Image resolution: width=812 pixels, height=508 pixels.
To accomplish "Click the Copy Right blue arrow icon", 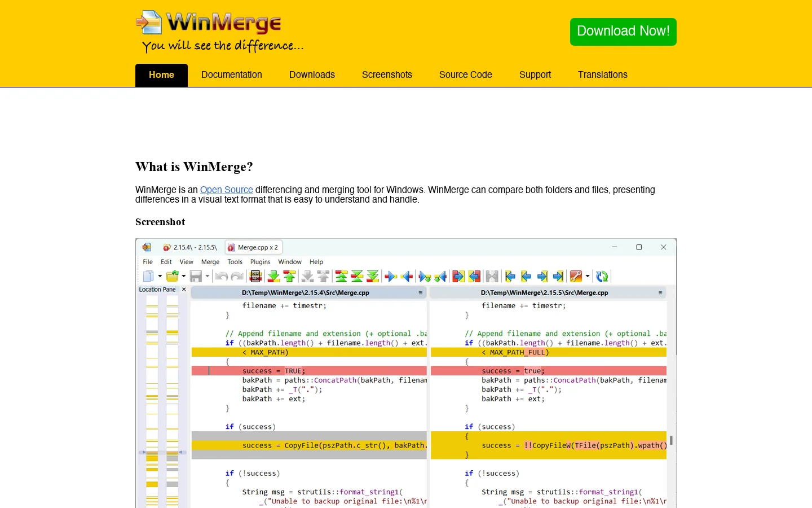I will (x=391, y=276).
